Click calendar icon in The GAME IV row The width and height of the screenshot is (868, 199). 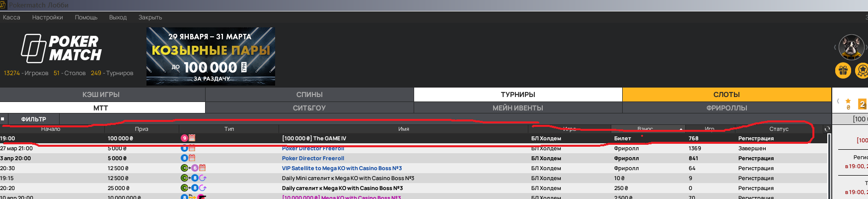192,138
